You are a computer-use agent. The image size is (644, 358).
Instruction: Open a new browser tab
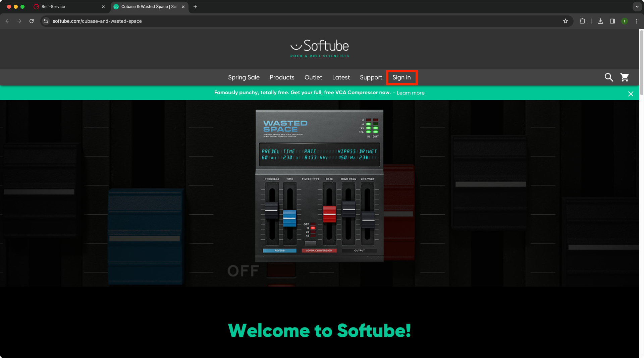[x=195, y=7]
